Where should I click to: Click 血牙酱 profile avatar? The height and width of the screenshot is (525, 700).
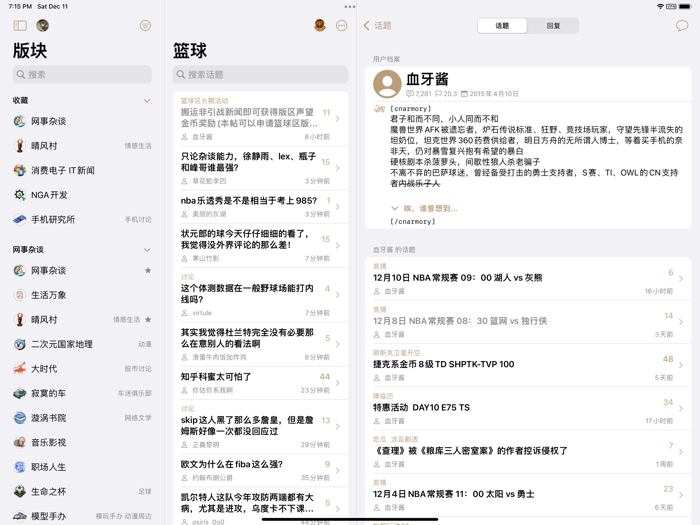tap(387, 83)
